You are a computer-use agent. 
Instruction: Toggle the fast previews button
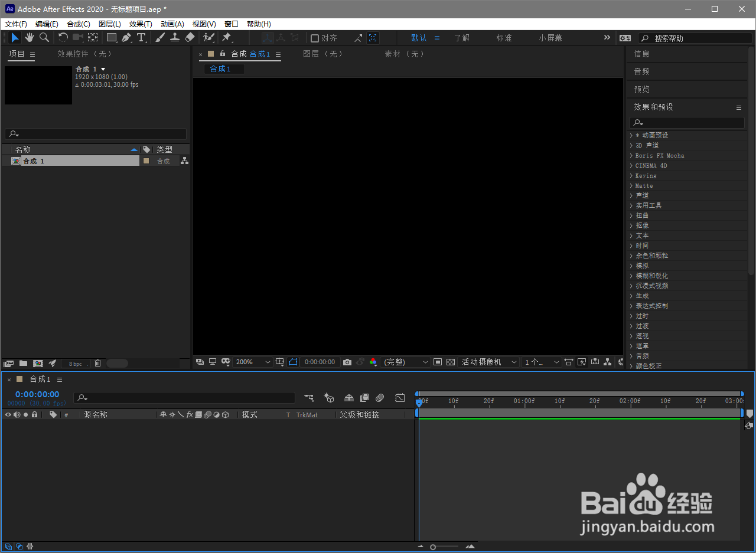point(582,362)
